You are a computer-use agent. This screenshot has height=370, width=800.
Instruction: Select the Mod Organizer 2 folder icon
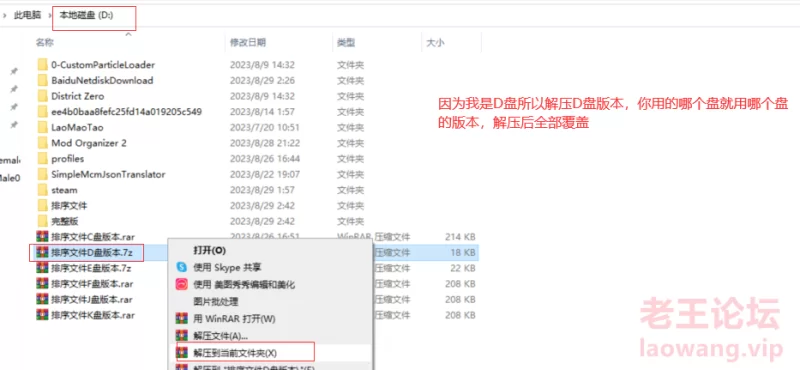pyautogui.click(x=42, y=143)
